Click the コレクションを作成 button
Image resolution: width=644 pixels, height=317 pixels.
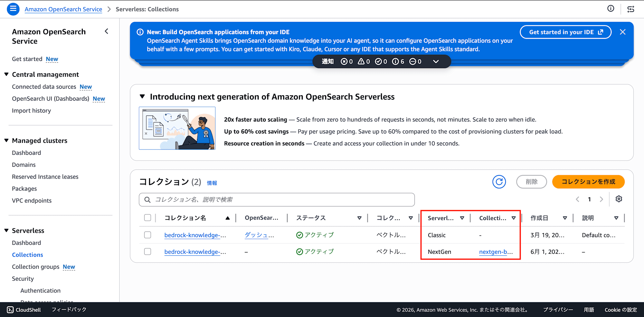588,182
